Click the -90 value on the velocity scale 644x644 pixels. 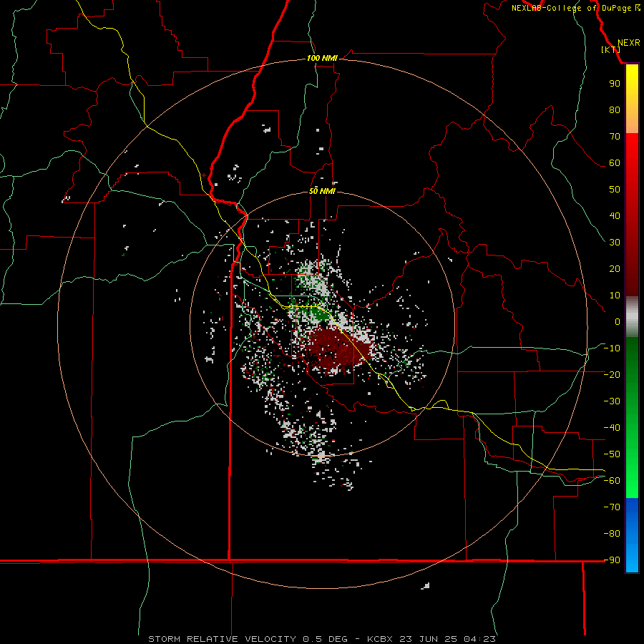tap(612, 560)
